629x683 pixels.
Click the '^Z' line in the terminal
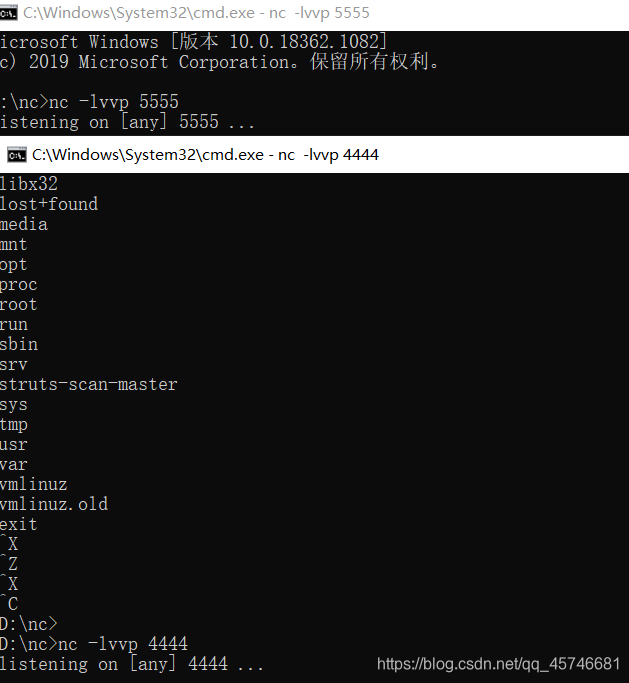[9, 564]
